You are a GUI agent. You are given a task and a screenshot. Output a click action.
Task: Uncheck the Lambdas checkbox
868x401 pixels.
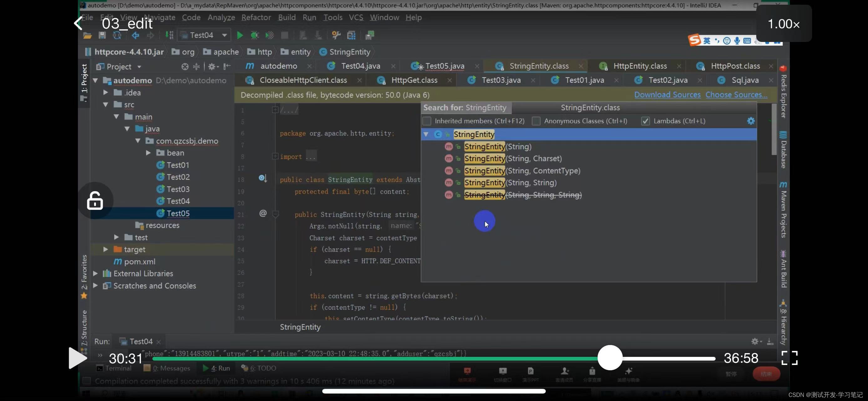coord(645,121)
